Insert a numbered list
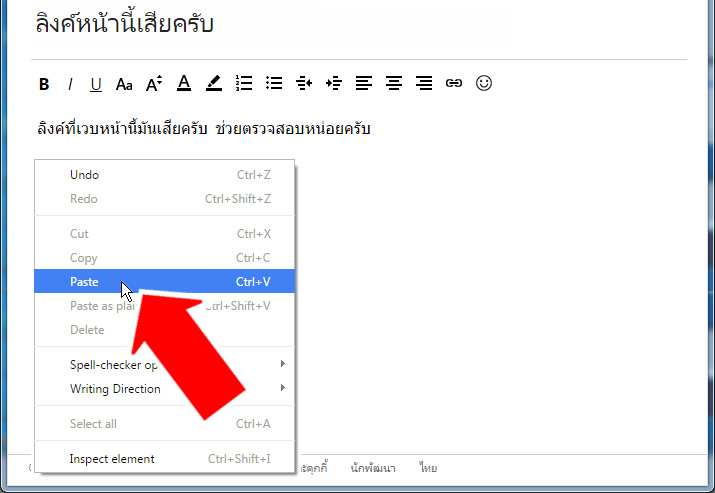 click(243, 84)
